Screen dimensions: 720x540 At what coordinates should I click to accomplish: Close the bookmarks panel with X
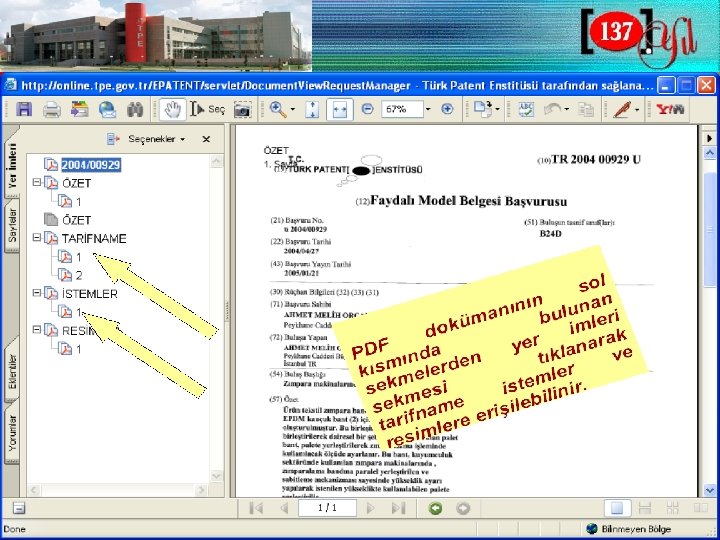click(x=206, y=139)
